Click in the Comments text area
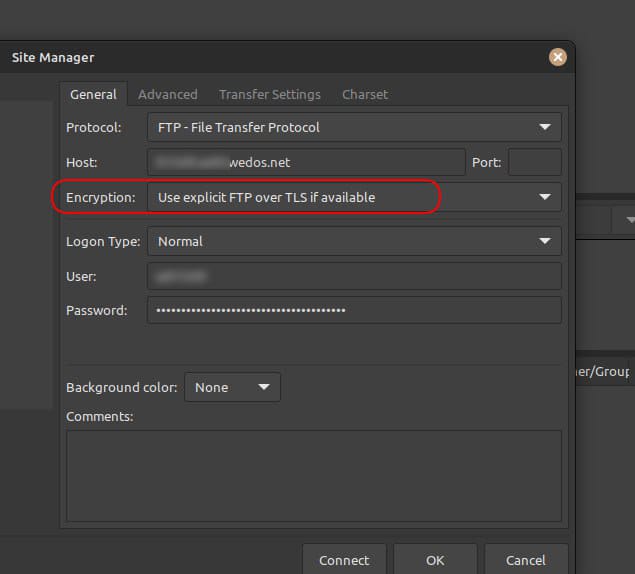Screen dimensions: 635x574 tap(314, 476)
